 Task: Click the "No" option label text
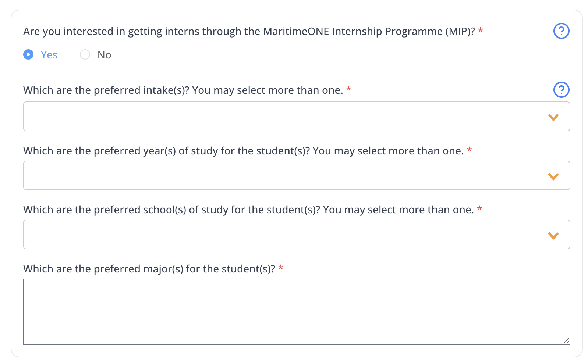click(x=104, y=55)
